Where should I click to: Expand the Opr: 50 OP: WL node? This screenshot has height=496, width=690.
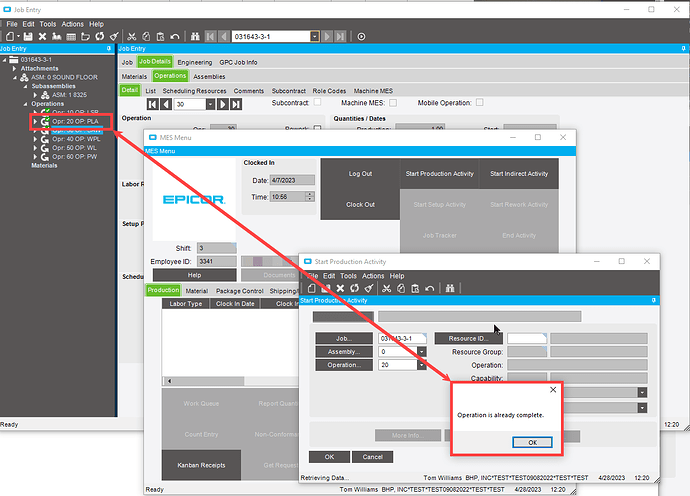pyautogui.click(x=35, y=148)
